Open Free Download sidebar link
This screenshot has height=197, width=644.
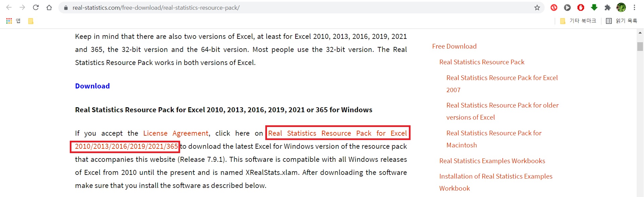(454, 46)
